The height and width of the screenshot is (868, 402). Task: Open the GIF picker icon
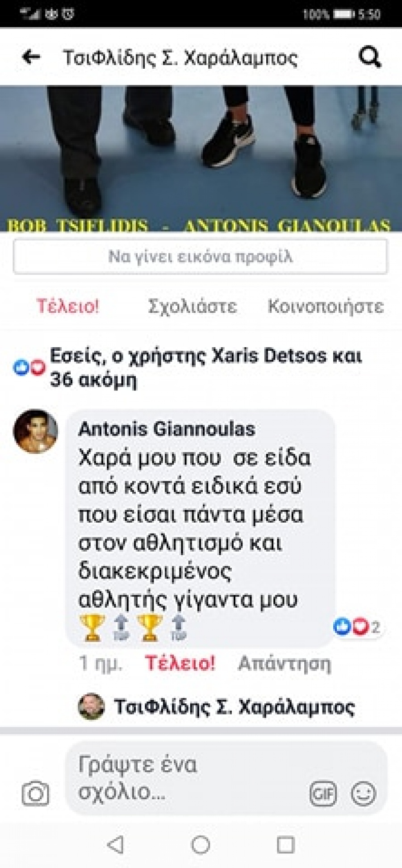point(323,793)
